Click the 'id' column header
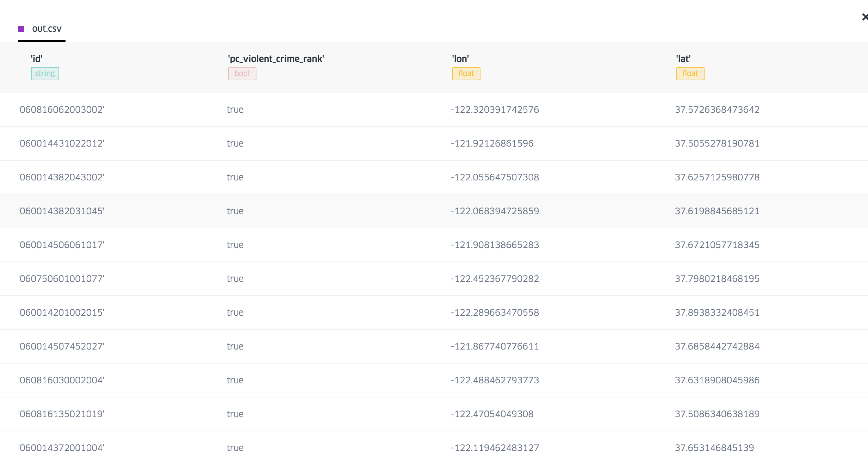The width and height of the screenshot is (868, 451). (x=37, y=59)
